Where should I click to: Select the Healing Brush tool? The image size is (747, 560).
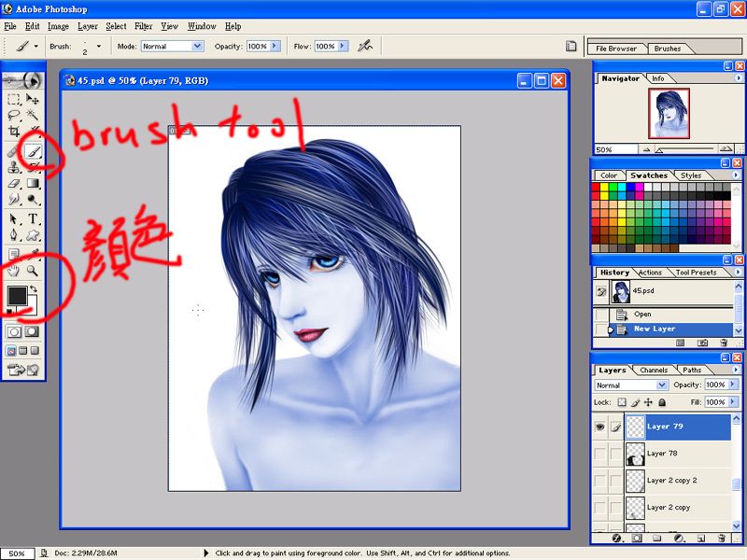click(x=13, y=151)
